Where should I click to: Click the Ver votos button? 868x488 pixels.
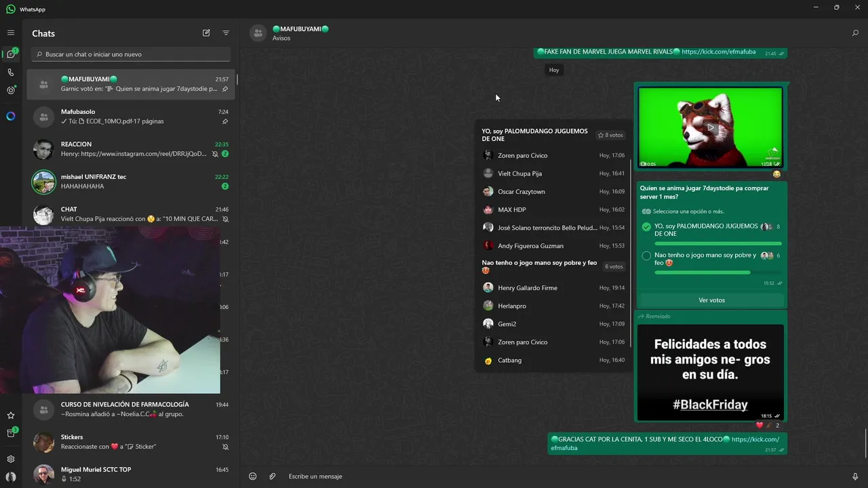pos(711,300)
